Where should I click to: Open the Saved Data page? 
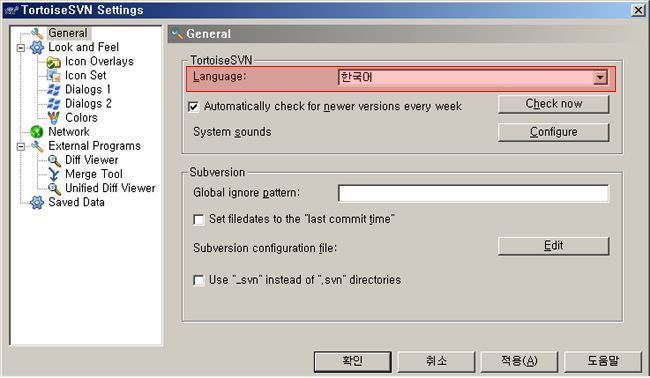pyautogui.click(x=76, y=202)
